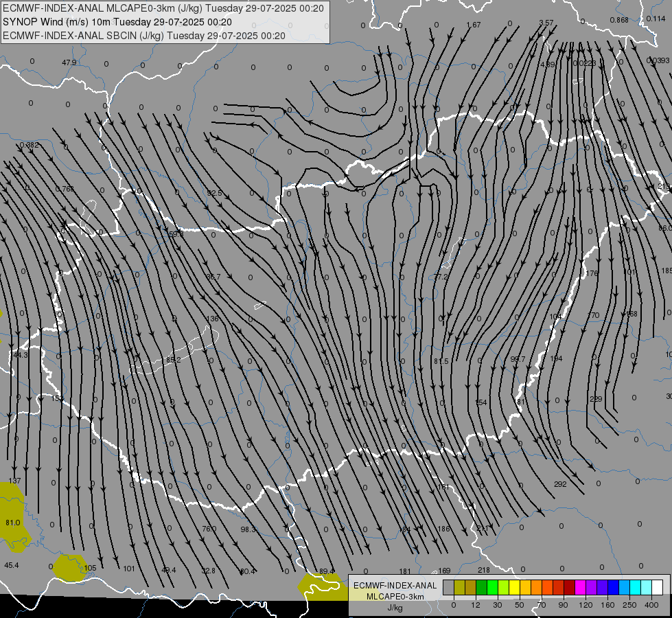Click the map value 76.0
This screenshot has width=672, height=618.
[209, 529]
